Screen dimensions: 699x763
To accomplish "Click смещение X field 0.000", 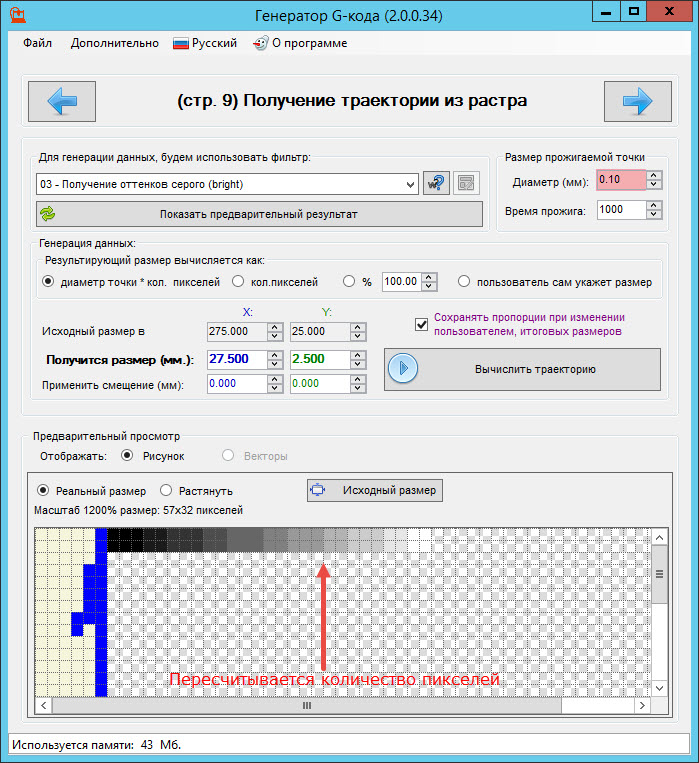I will pyautogui.click(x=237, y=383).
